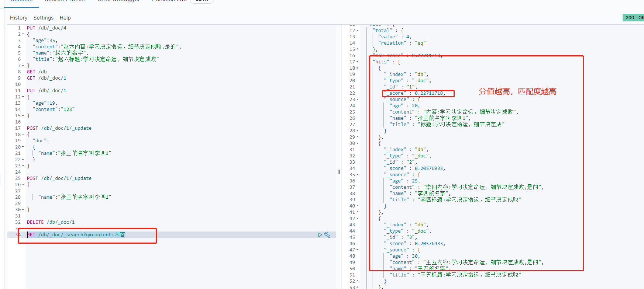Open the wrench actions menu on line 34
644x289 pixels.
point(327,235)
